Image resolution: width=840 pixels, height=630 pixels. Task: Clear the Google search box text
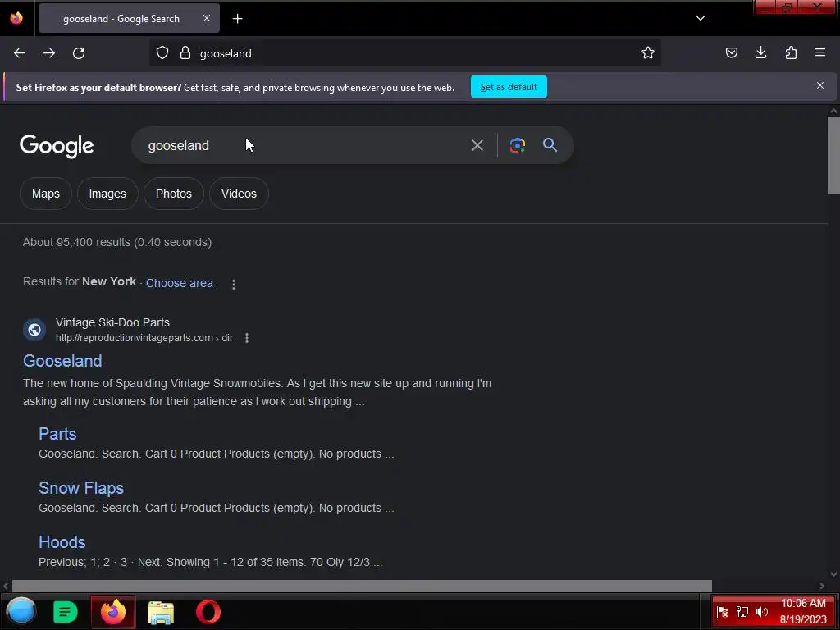click(477, 145)
